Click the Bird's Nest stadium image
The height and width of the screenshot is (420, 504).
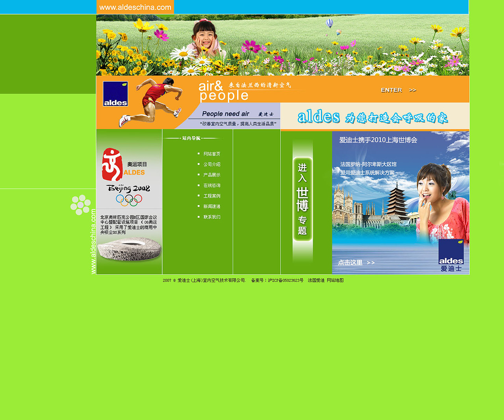(129, 249)
